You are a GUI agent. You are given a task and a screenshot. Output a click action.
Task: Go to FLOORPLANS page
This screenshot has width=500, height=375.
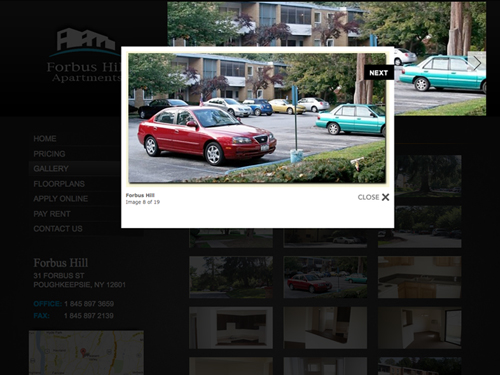[59, 184]
